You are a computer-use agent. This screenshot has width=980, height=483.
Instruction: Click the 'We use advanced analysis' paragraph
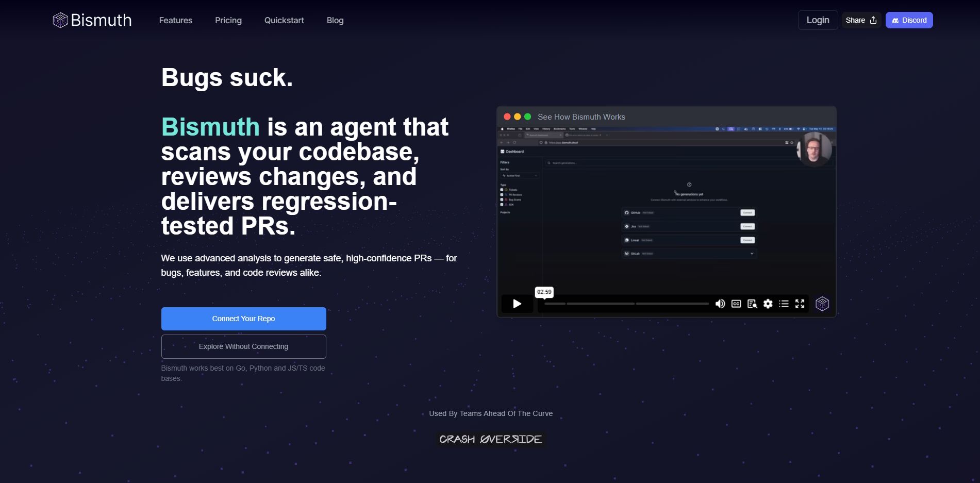[309, 265]
